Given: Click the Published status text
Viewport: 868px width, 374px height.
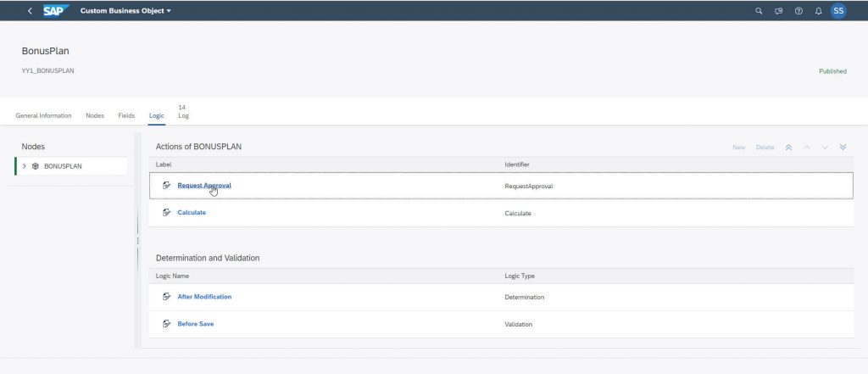Looking at the screenshot, I should coord(832,71).
